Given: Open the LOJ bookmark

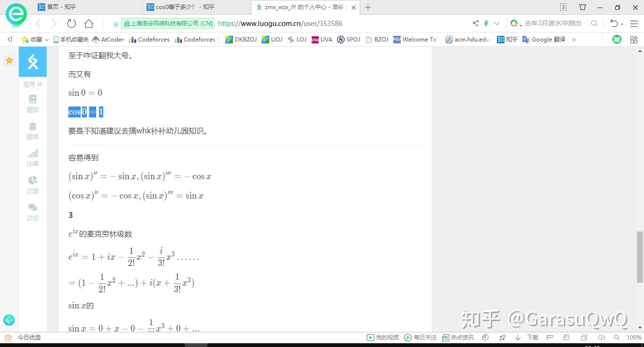Looking at the screenshot, I should pyautogui.click(x=297, y=40).
